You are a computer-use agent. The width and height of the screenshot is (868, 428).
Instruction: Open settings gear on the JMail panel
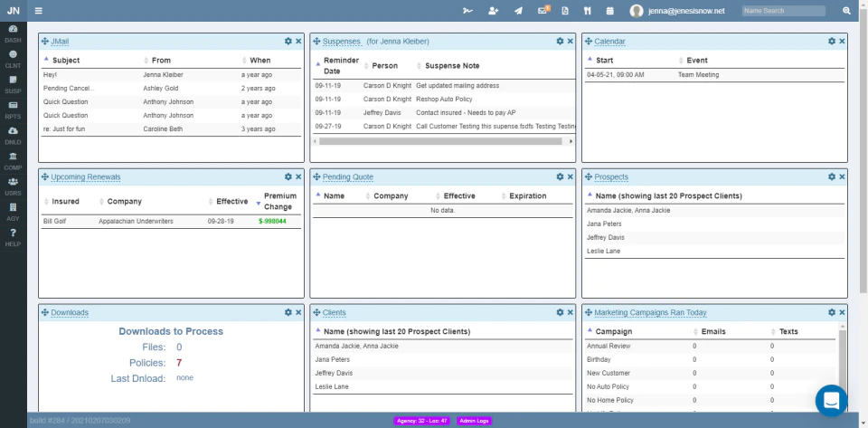(288, 42)
